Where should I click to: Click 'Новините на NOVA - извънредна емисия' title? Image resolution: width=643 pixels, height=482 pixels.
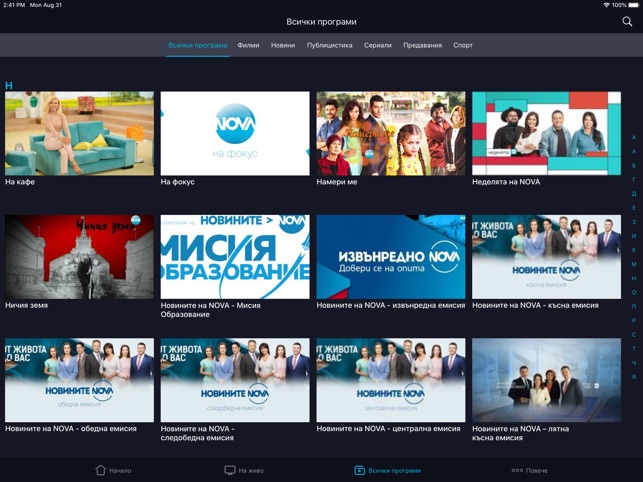(x=391, y=305)
